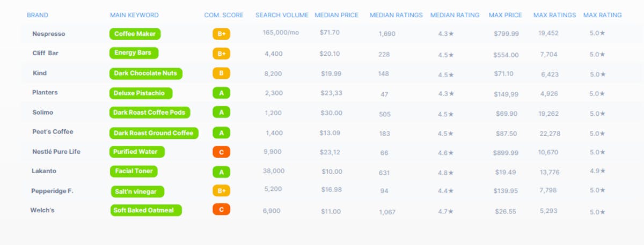Click the MEDIAN RATING column header
The width and height of the screenshot is (644, 245).
coord(455,15)
